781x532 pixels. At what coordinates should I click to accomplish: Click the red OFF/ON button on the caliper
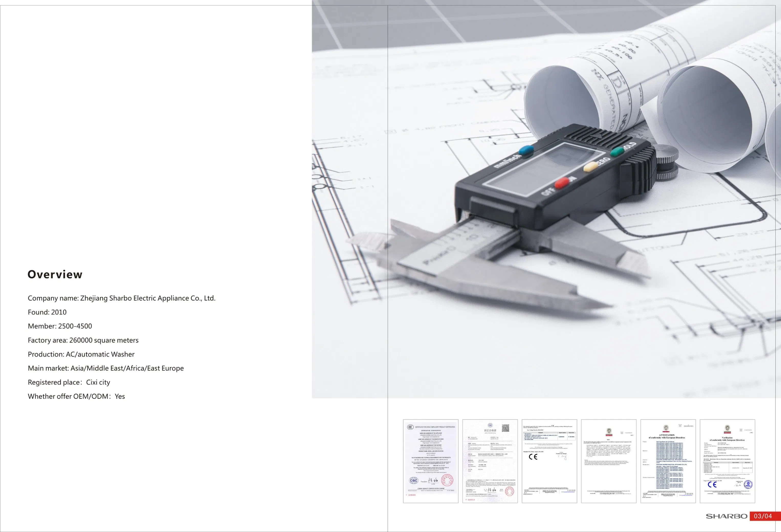[x=562, y=183]
